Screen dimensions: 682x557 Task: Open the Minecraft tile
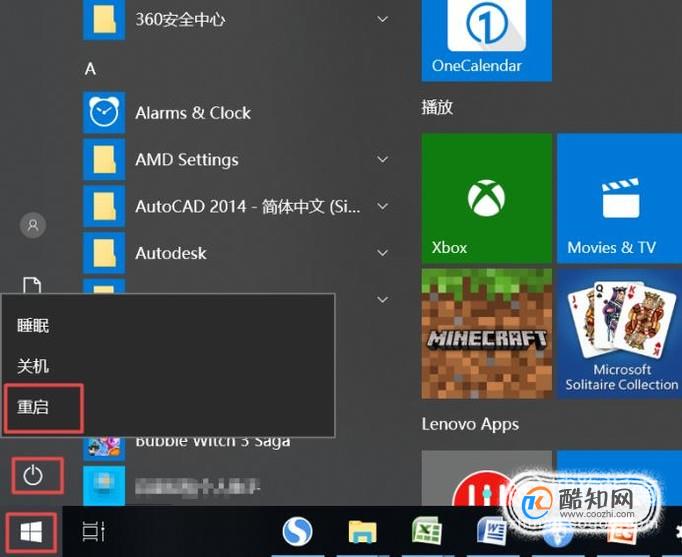click(487, 334)
